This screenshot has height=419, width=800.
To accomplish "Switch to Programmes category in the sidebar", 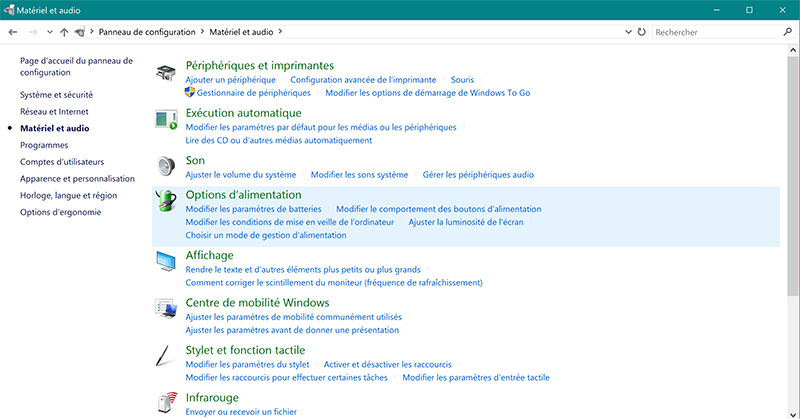I will coord(44,145).
